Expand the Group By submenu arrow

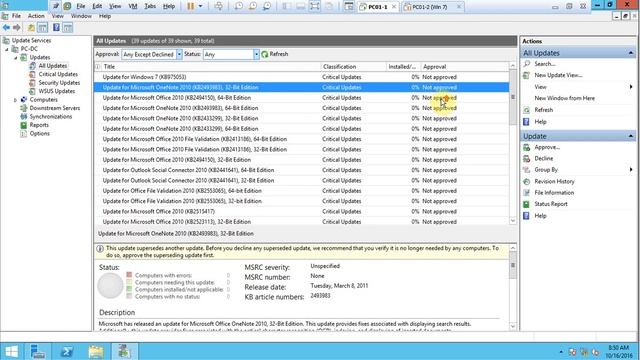[631, 170]
